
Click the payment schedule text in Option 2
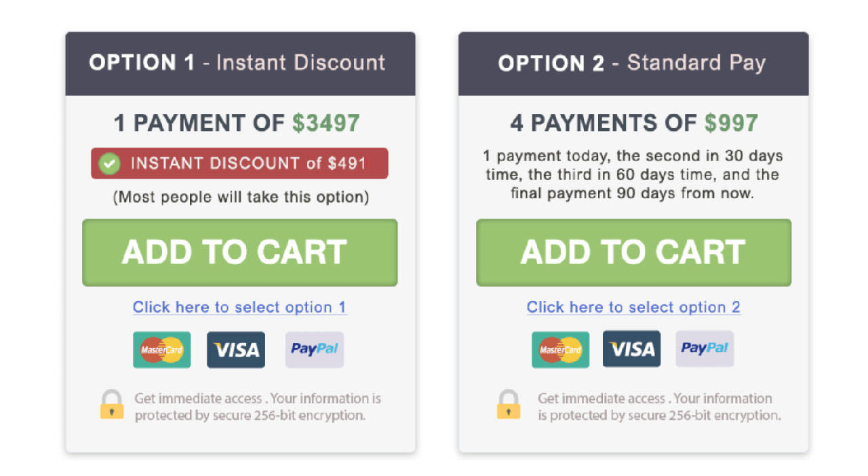pos(633,174)
